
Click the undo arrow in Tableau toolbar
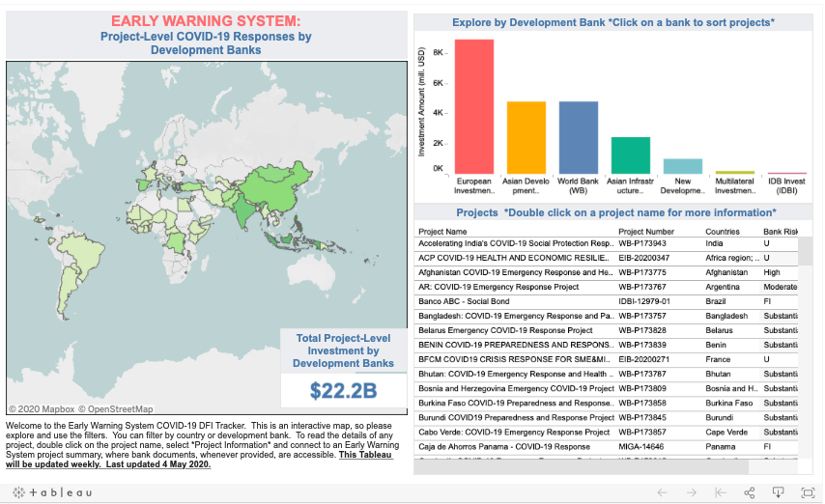pos(662,492)
